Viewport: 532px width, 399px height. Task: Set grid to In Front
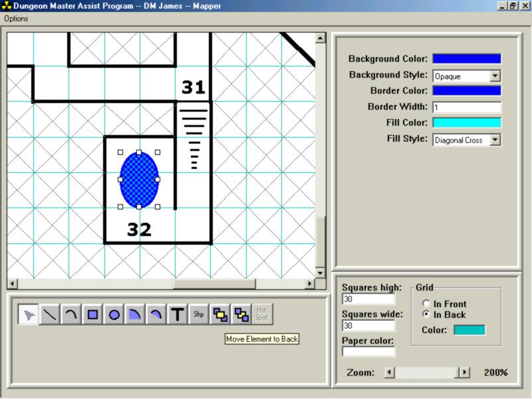coord(426,303)
